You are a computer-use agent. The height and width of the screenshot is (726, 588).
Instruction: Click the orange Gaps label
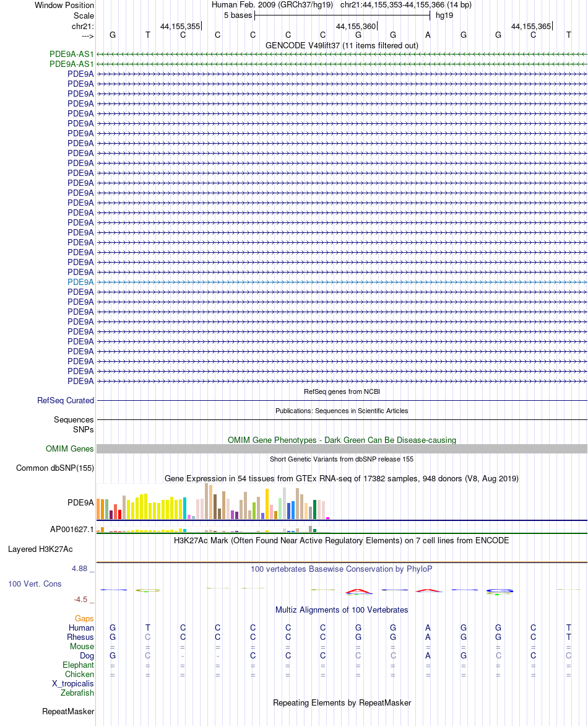pyautogui.click(x=84, y=619)
